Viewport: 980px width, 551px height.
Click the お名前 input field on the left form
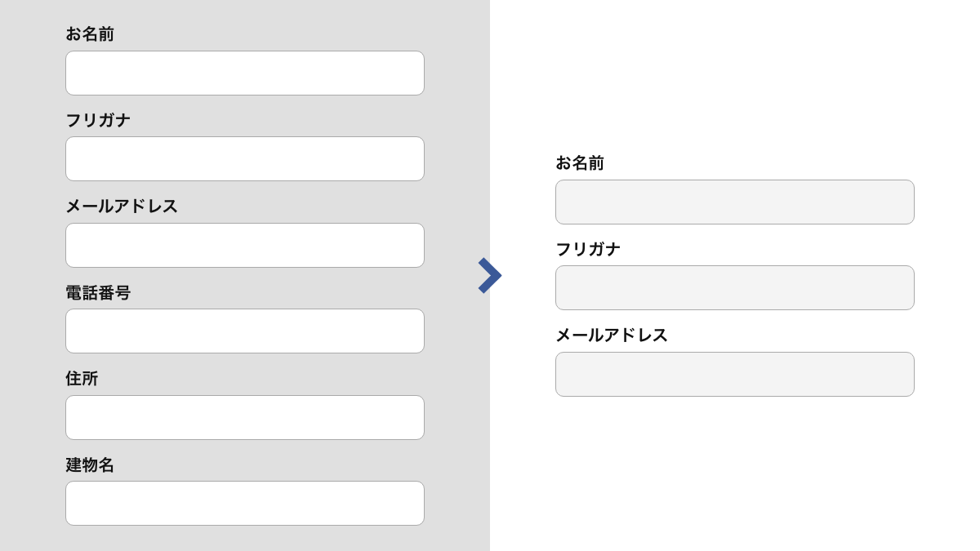coord(245,73)
